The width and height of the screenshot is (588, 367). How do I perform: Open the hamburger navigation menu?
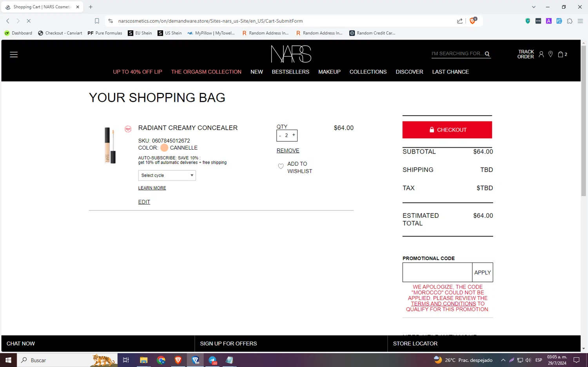tap(14, 54)
